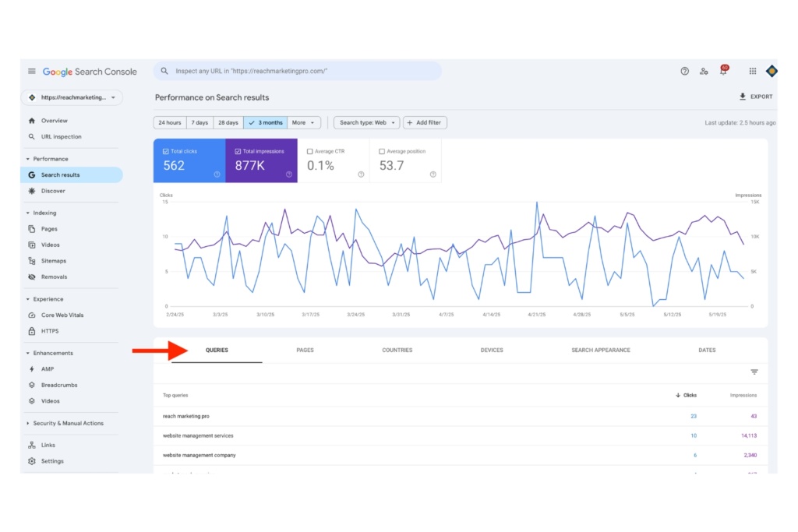
Task: Click the Impressions column header
Action: point(743,395)
